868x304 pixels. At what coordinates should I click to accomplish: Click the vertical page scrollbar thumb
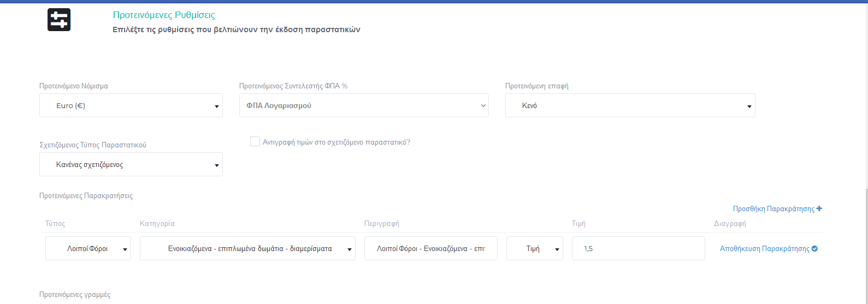pyautogui.click(x=866, y=246)
